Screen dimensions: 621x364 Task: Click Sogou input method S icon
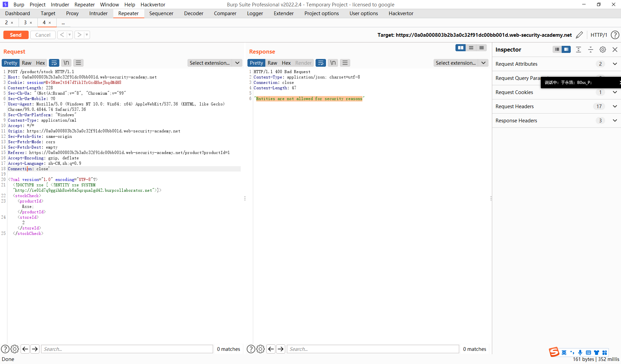click(554, 352)
